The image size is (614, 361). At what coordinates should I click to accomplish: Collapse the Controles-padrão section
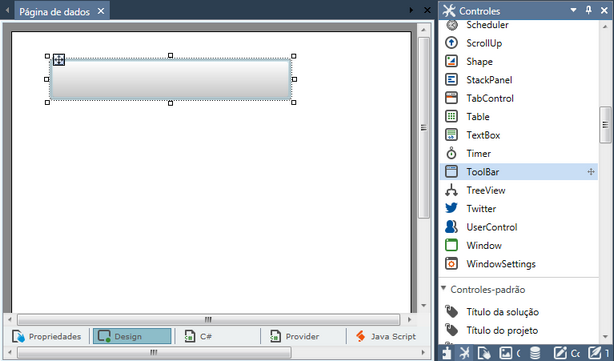(444, 289)
